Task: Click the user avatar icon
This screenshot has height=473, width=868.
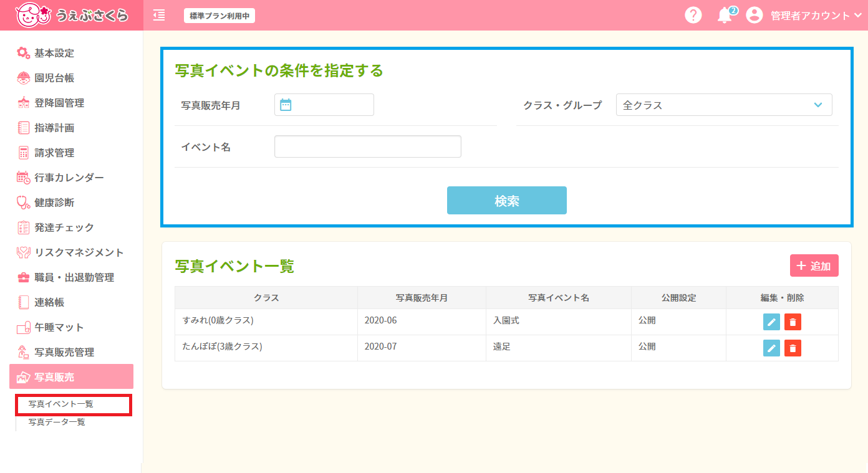Action: click(x=755, y=16)
